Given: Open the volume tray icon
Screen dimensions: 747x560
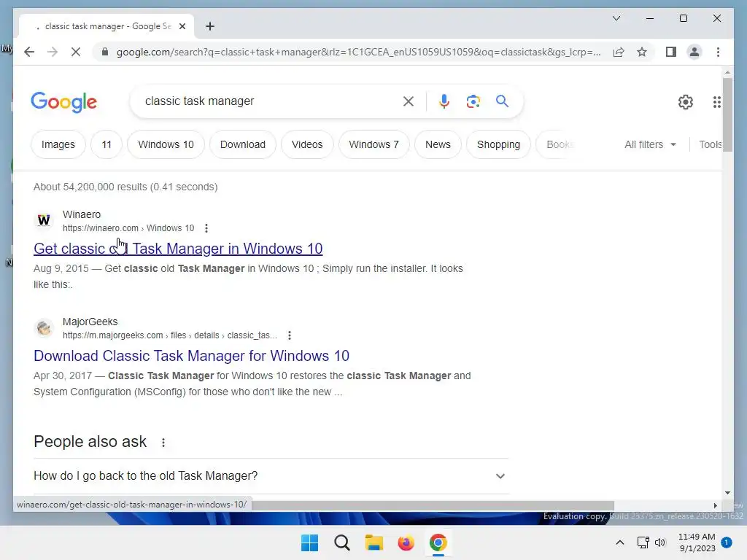Looking at the screenshot, I should pos(659,542).
